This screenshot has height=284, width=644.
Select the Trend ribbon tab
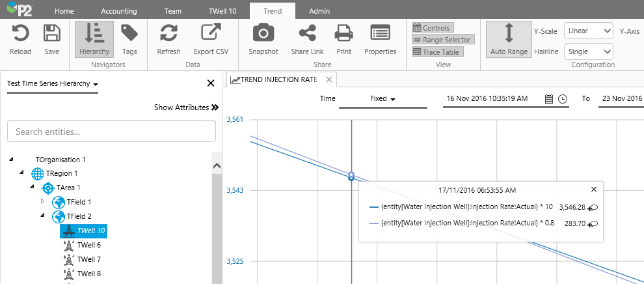point(273,11)
